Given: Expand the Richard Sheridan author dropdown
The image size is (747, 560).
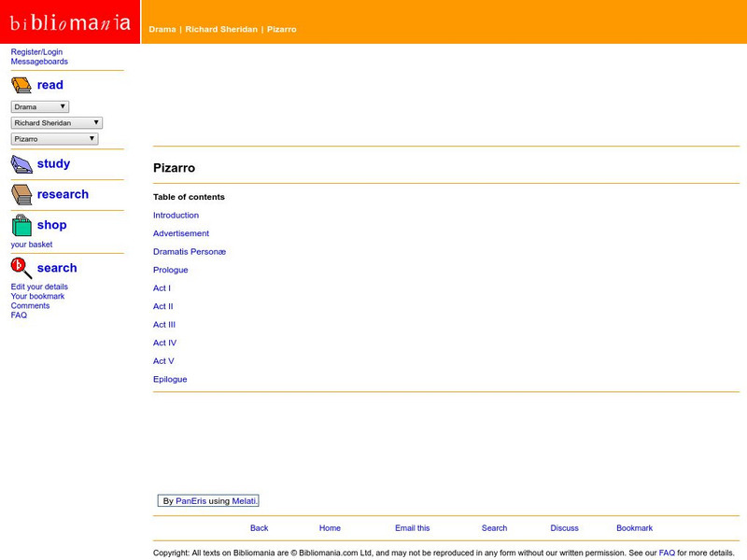Looking at the screenshot, I should pos(57,123).
